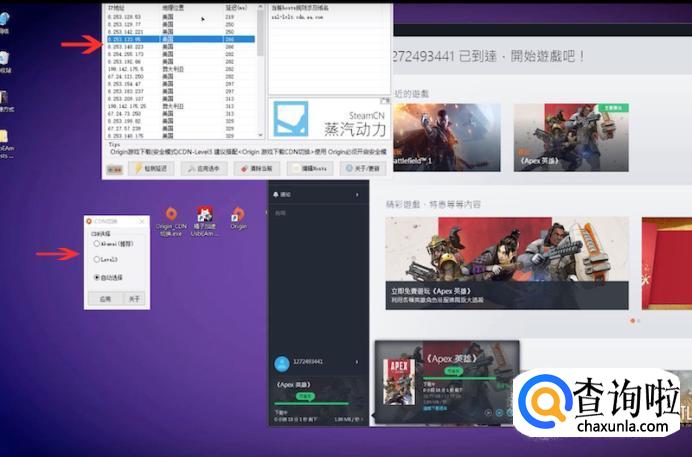Click the IP list vertical scrollbar thumb
Viewport: 692px width, 457px height.
[x=260, y=33]
